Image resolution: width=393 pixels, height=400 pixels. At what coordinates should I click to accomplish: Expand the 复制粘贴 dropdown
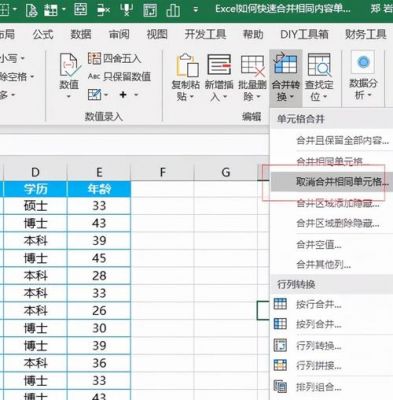click(x=192, y=97)
